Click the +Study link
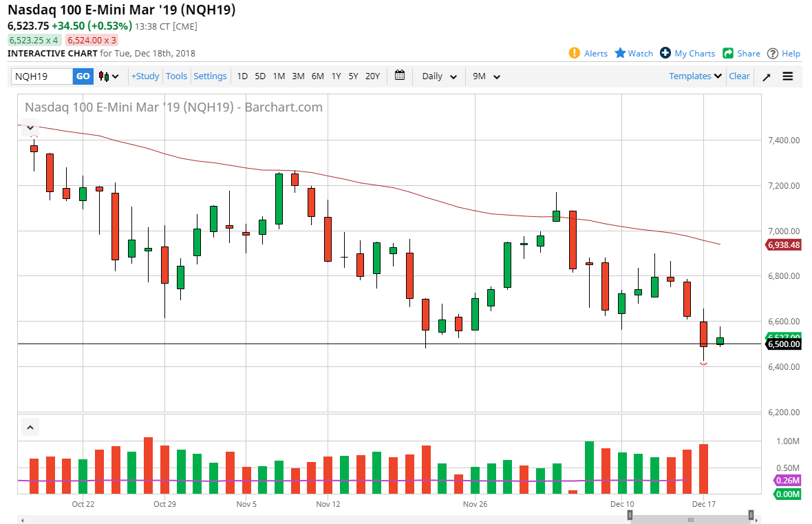The width and height of the screenshot is (812, 524). point(145,76)
